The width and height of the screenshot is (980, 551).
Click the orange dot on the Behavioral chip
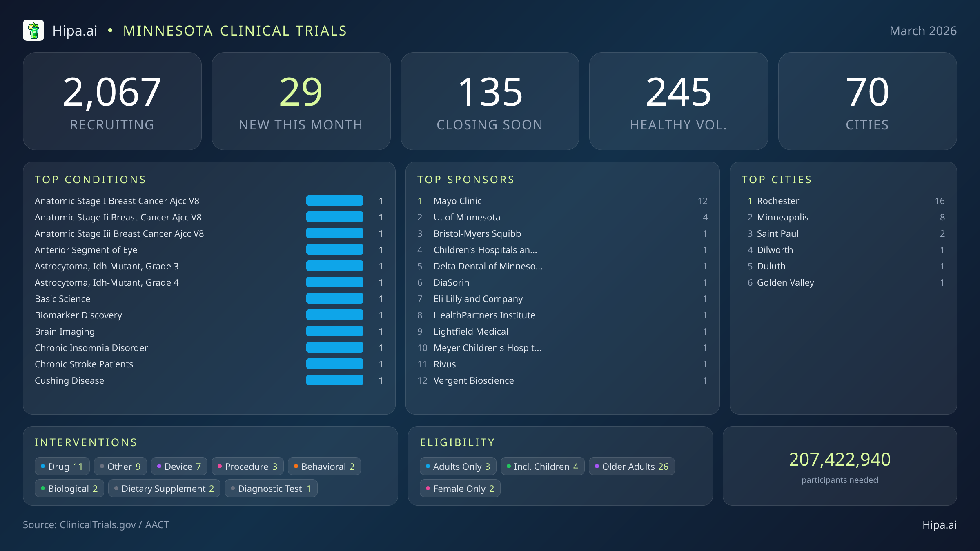pos(296,466)
